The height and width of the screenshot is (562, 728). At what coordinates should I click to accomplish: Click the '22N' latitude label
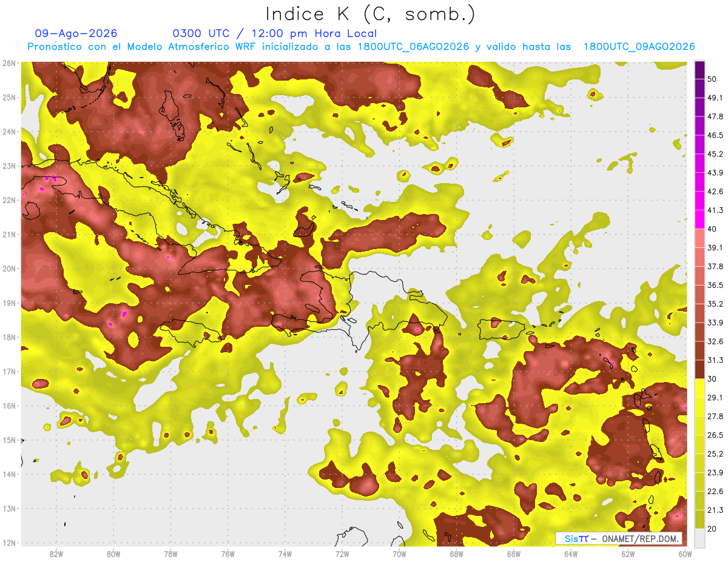tap(9, 200)
